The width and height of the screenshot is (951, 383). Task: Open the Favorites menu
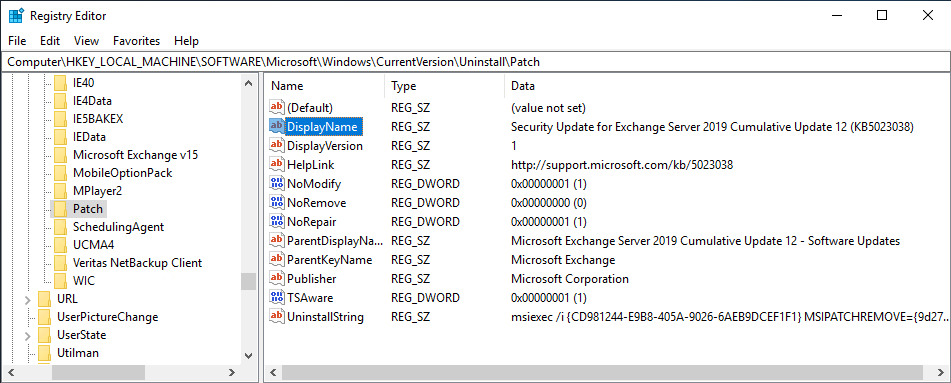[136, 41]
